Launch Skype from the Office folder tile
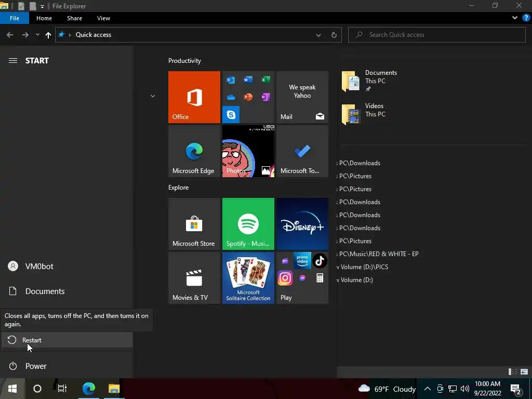 click(231, 115)
